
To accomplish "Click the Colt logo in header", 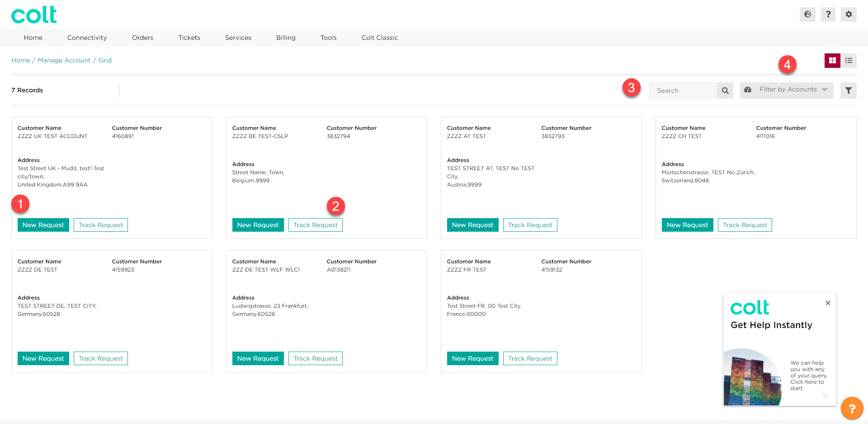I will pos(34,15).
